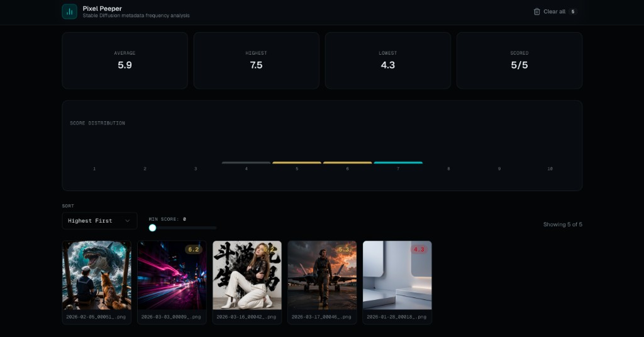Click the 5.3 score badge on the pilot image
This screenshot has width=644, height=337.
343,250
